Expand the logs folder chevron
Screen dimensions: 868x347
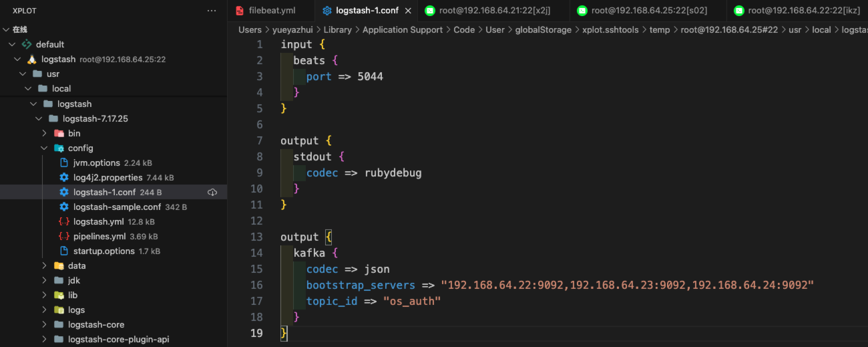pyautogui.click(x=44, y=310)
